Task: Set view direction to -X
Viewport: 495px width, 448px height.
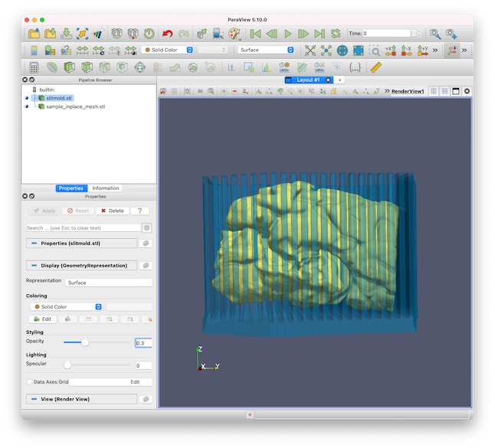Action: (407, 51)
